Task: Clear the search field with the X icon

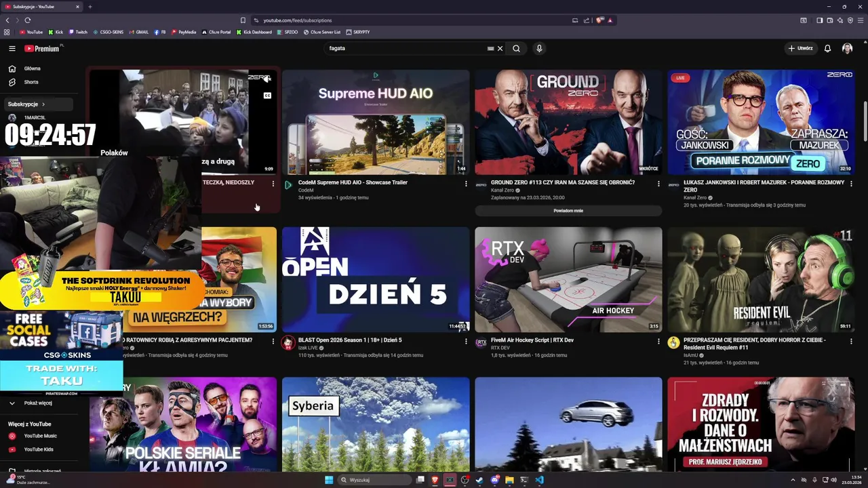Action: click(x=500, y=48)
